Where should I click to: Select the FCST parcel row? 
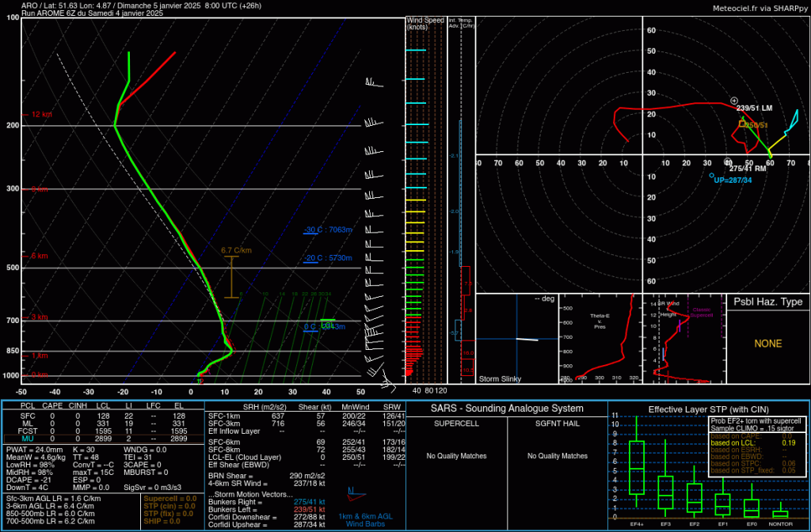tap(104, 431)
